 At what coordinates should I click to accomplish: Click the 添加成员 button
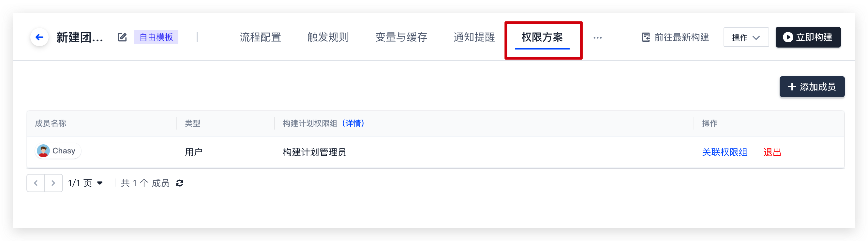pyautogui.click(x=811, y=87)
